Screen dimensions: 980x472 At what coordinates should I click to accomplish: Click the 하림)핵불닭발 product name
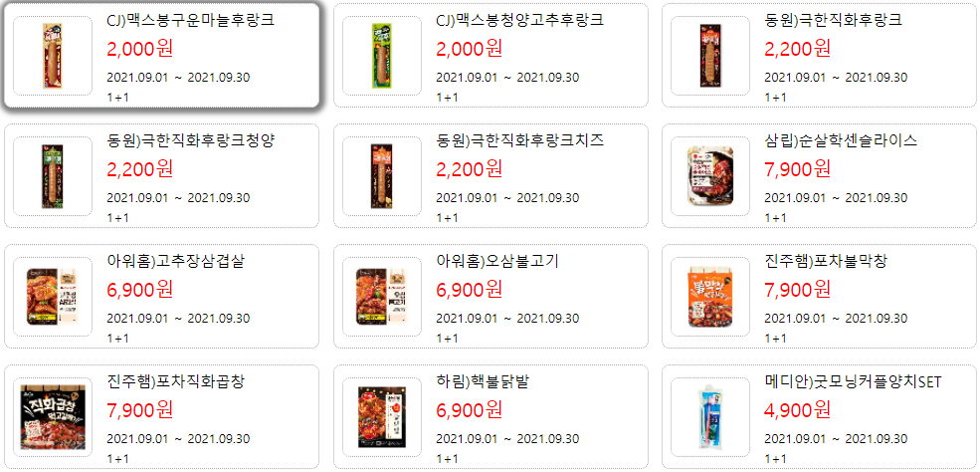(482, 381)
